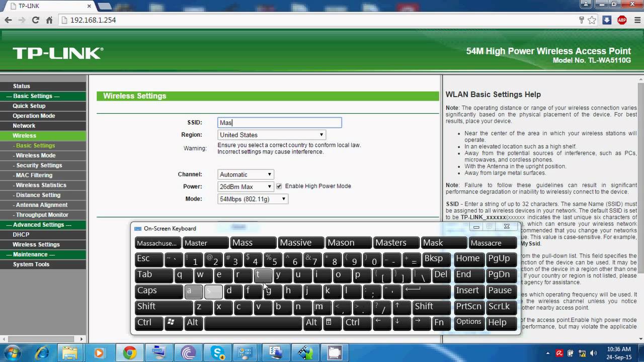Toggle the left Ctrl key on the keyboard
This screenshot has width=644, height=362.
coord(149,323)
